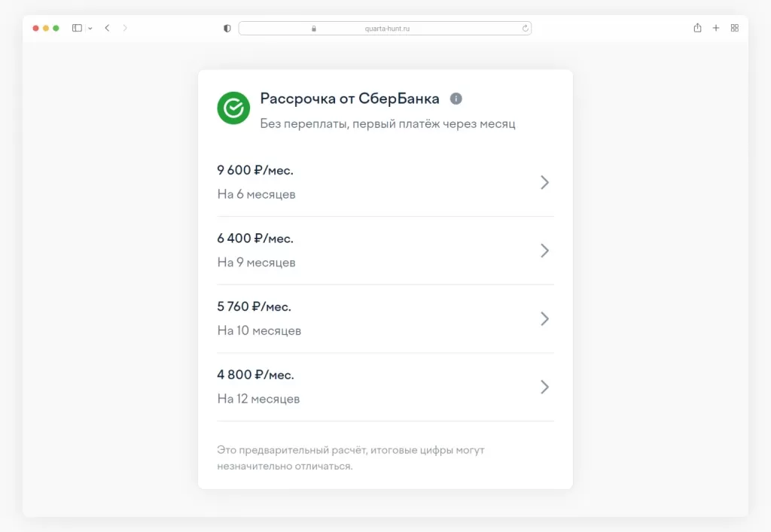
Task: Go forward with the browser forward arrow
Action: (125, 28)
